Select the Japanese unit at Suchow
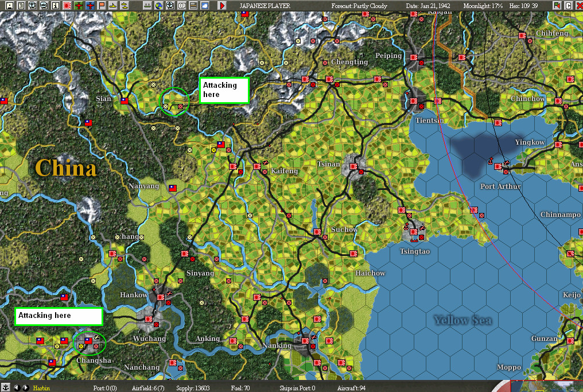Viewport: 583px width, 392px height. [x=317, y=232]
